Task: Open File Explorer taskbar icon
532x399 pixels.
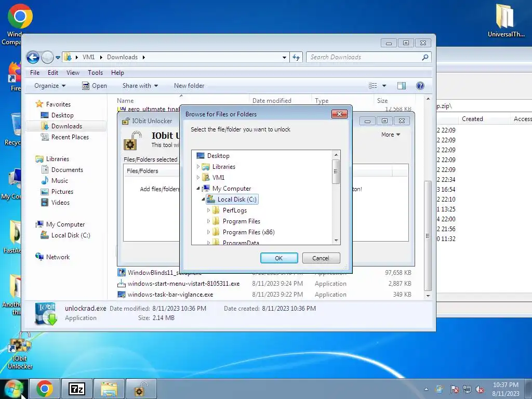Action: (109, 389)
